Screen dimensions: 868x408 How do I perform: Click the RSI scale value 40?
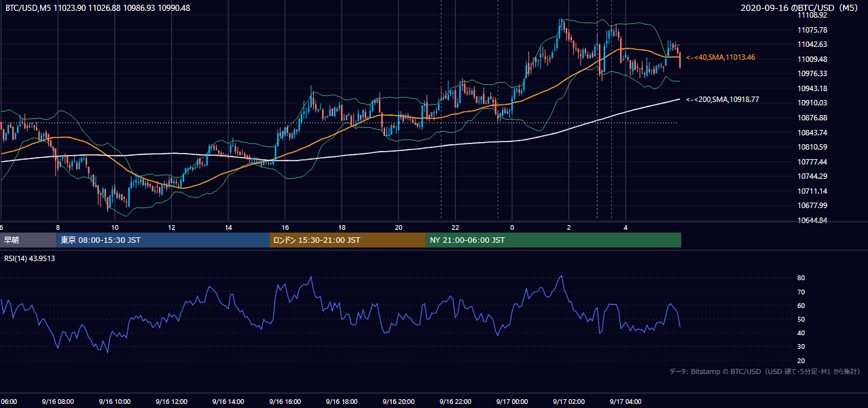(801, 333)
